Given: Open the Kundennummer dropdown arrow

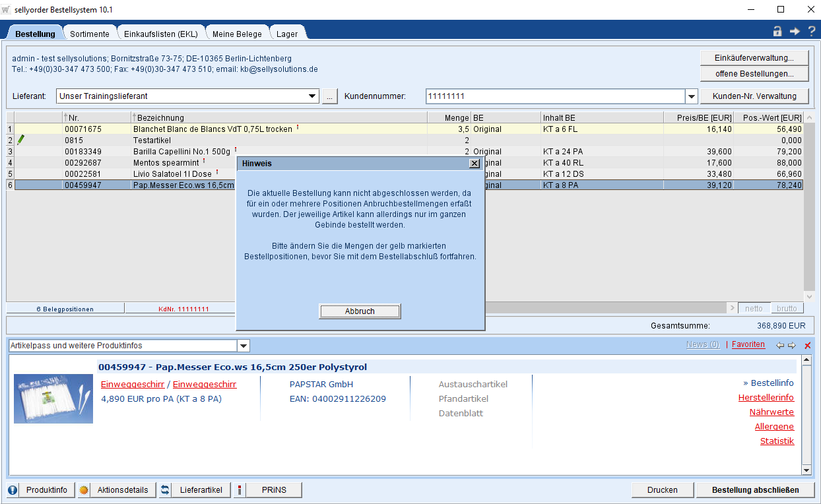Looking at the screenshot, I should (691, 96).
